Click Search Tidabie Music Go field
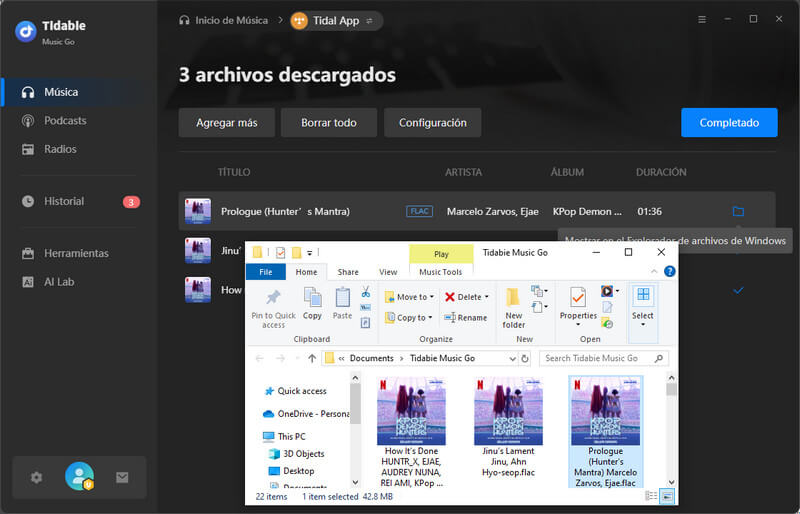The height and width of the screenshot is (514, 800). (x=604, y=359)
